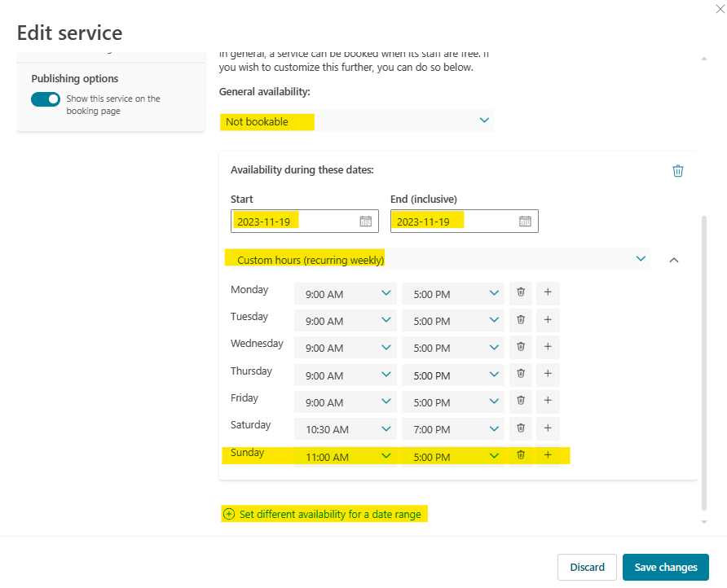Change Sunday's 11:00 AM start time

tap(345, 456)
